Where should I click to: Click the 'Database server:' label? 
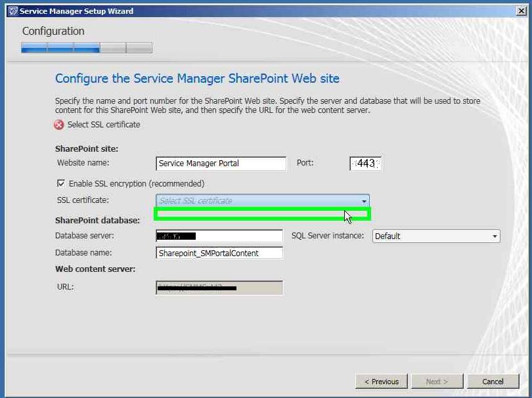[85, 236]
